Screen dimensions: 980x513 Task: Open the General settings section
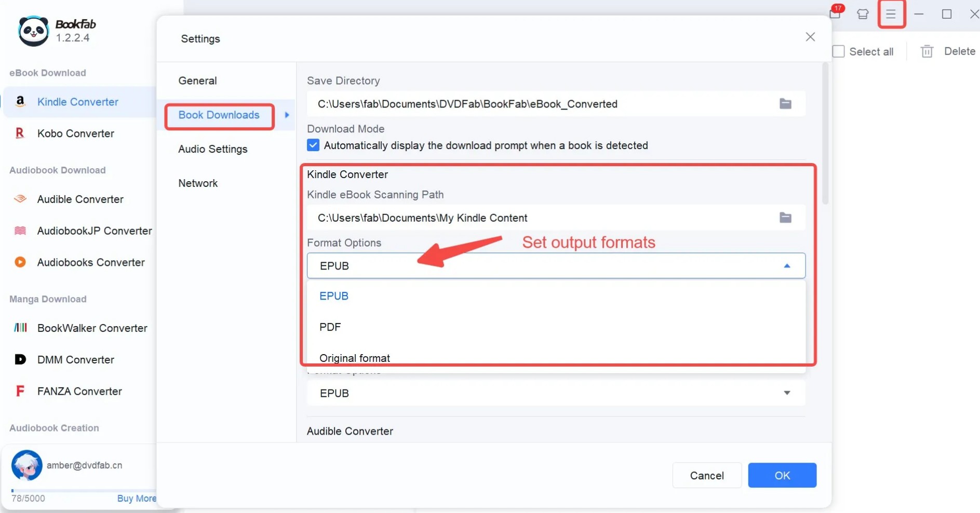[x=197, y=80]
